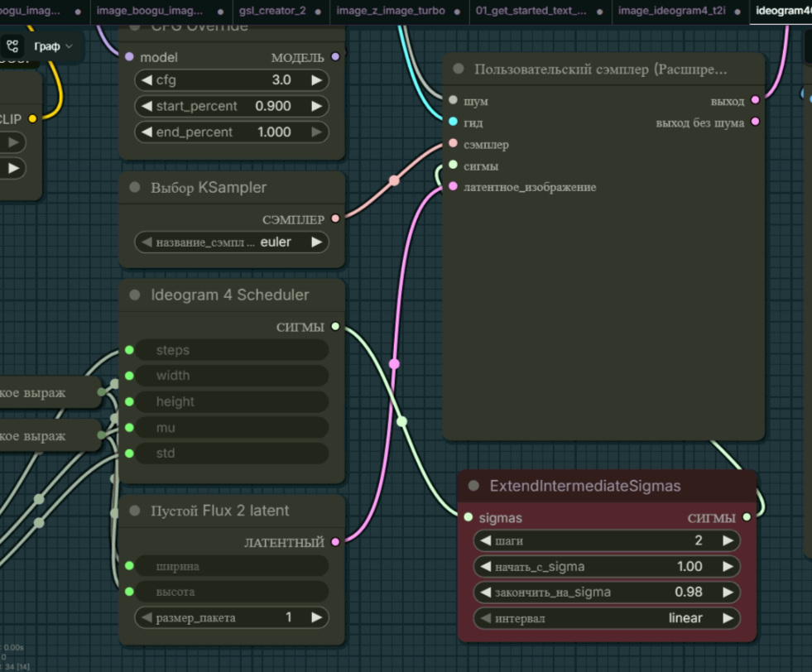812x672 pixels.
Task: Increase размер_пакета with right arrow
Action: 316,617
